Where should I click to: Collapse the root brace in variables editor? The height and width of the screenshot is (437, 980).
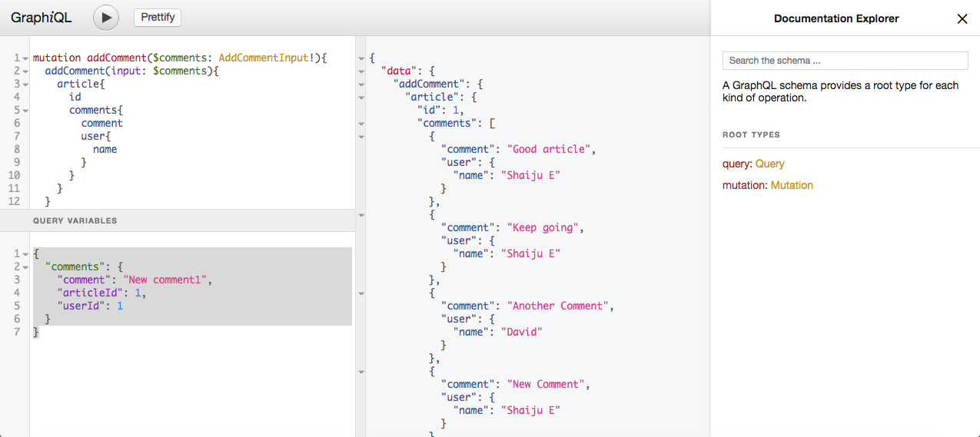click(25, 254)
